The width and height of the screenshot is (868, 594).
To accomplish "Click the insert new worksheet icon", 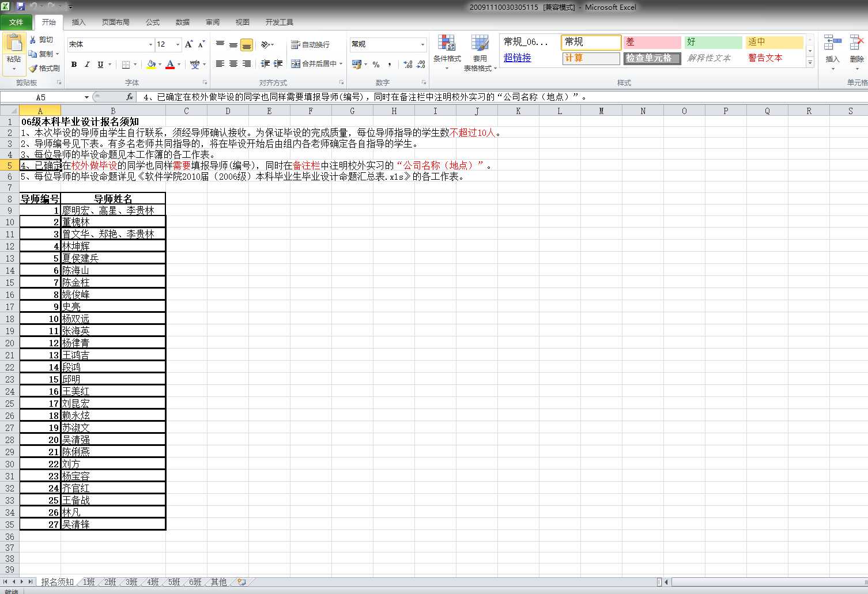I will pos(241,582).
